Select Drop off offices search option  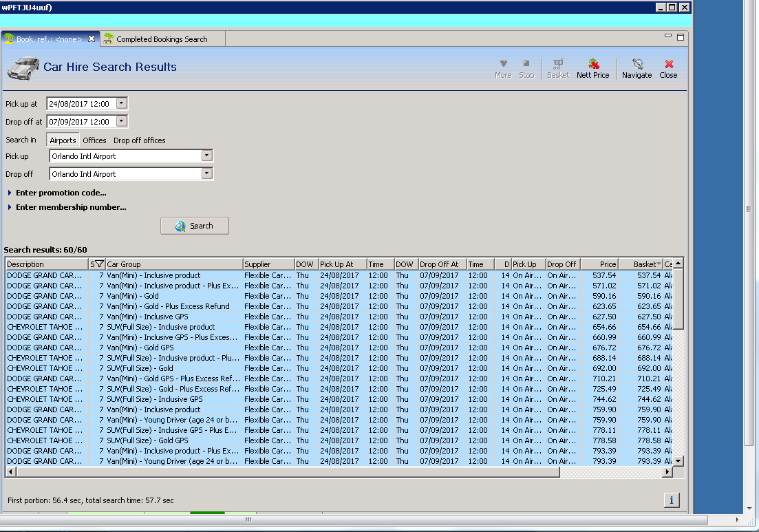[x=140, y=140]
